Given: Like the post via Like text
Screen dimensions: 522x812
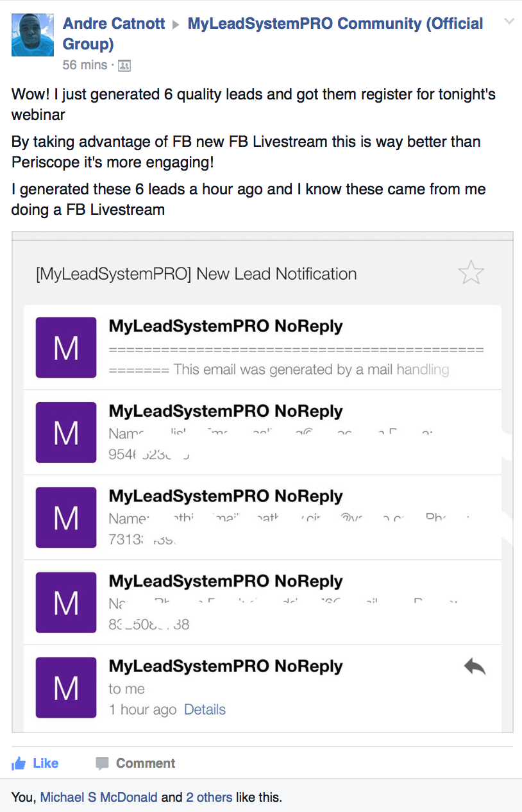Looking at the screenshot, I should pos(46,763).
